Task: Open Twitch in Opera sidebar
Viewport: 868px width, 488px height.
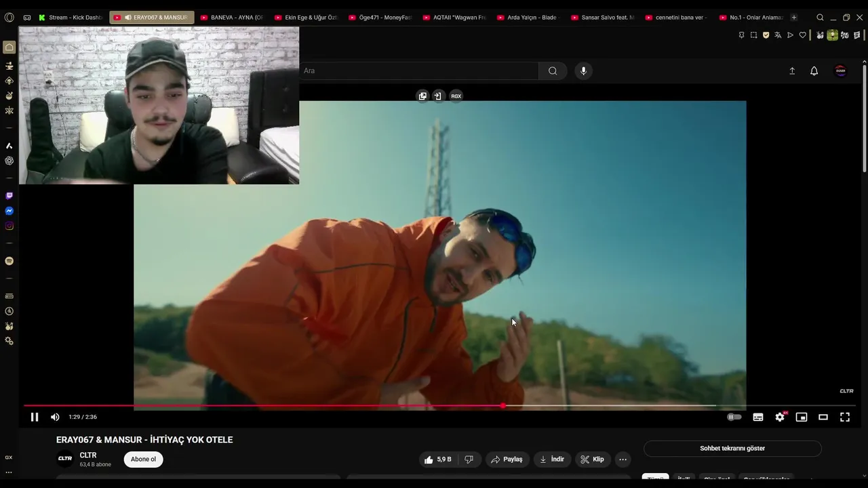Action: [9, 196]
